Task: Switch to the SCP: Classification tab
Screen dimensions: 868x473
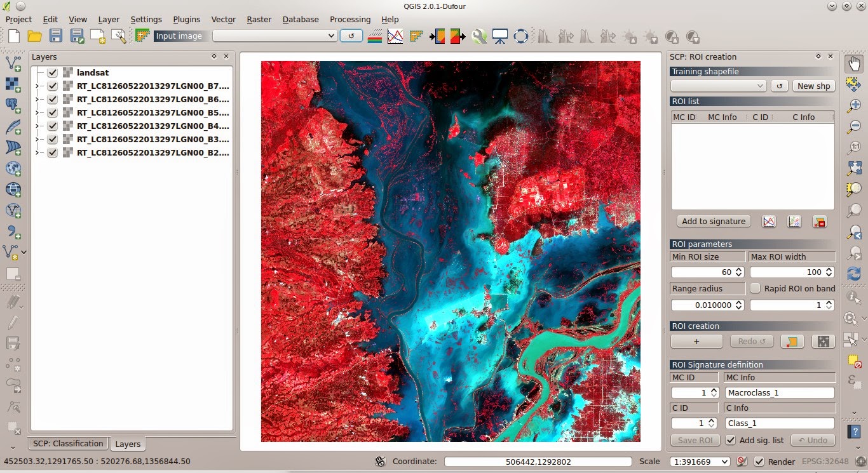Action: pos(67,443)
